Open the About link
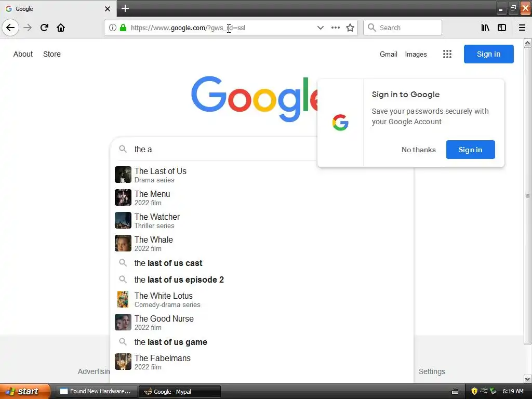Viewport: 532px width, 399px height. 23,54
